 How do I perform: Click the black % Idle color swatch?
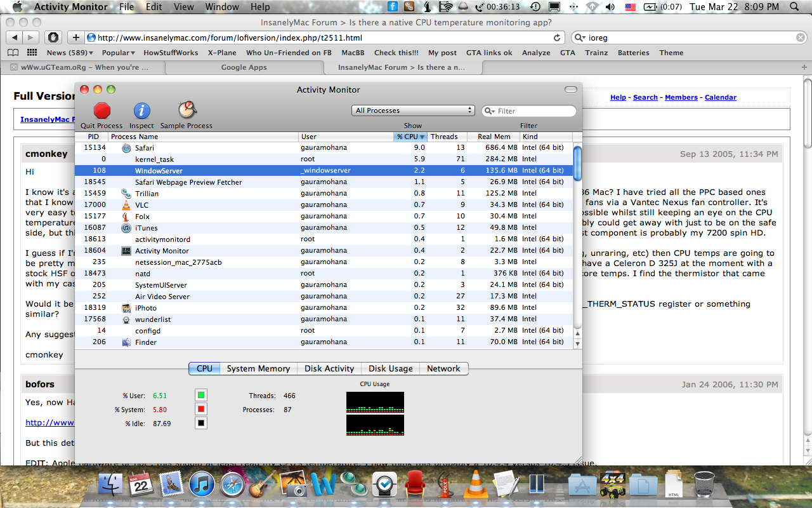pos(201,424)
